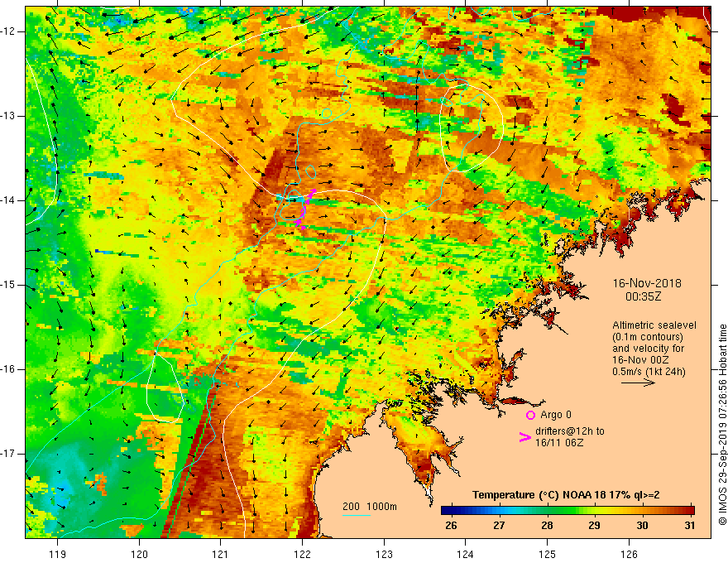Click the 'drifters@12h to' legend text
Screen dimensions: 728x563
tap(570, 431)
